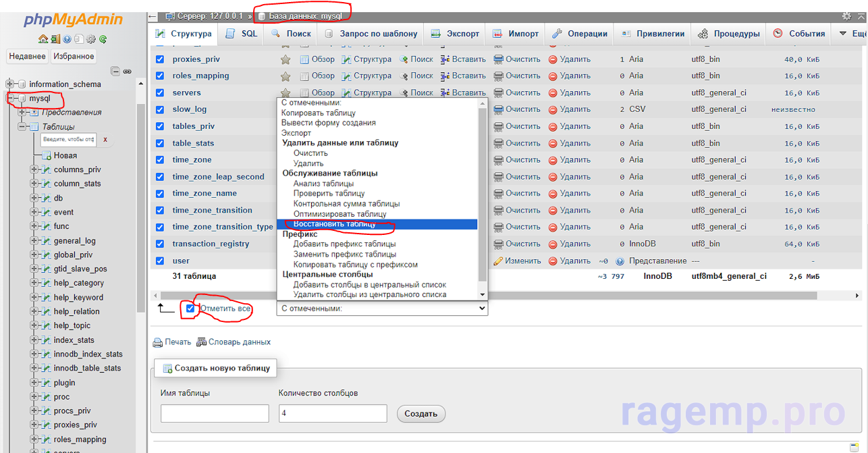Uncheck the slow_log table checkbox
Viewport: 868px width, 453px height.
pos(160,109)
